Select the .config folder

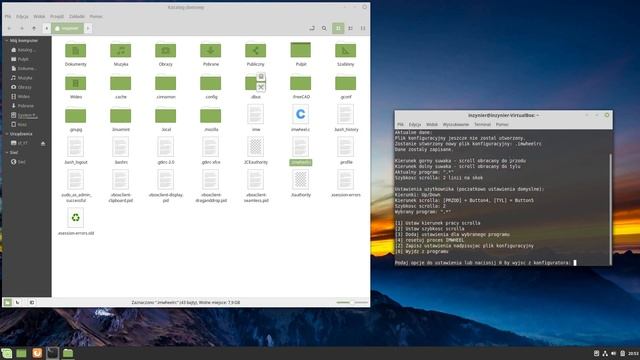(x=211, y=83)
